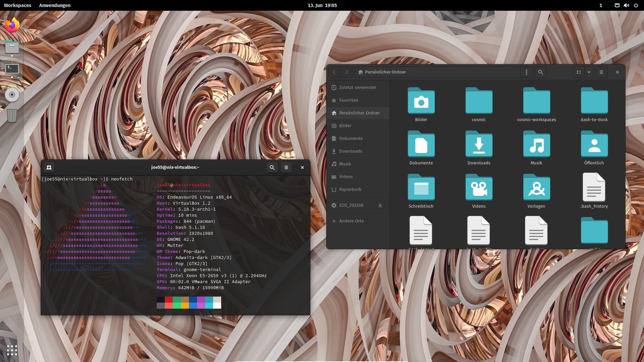Viewport: 644px width, 362px height.
Task: Open the Anwendungen menu
Action: (x=55, y=5)
